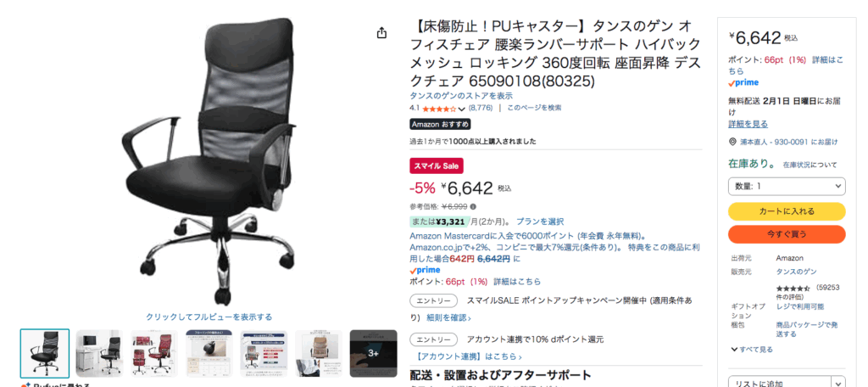Select the red chairs thumbnail image
868x387 pixels.
click(x=154, y=354)
